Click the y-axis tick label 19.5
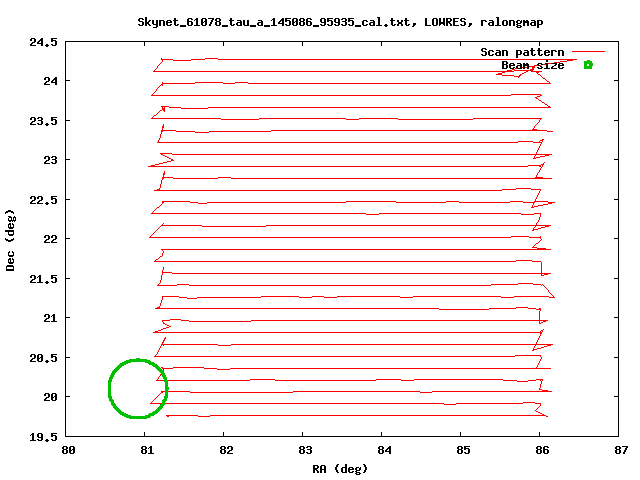 (44, 436)
